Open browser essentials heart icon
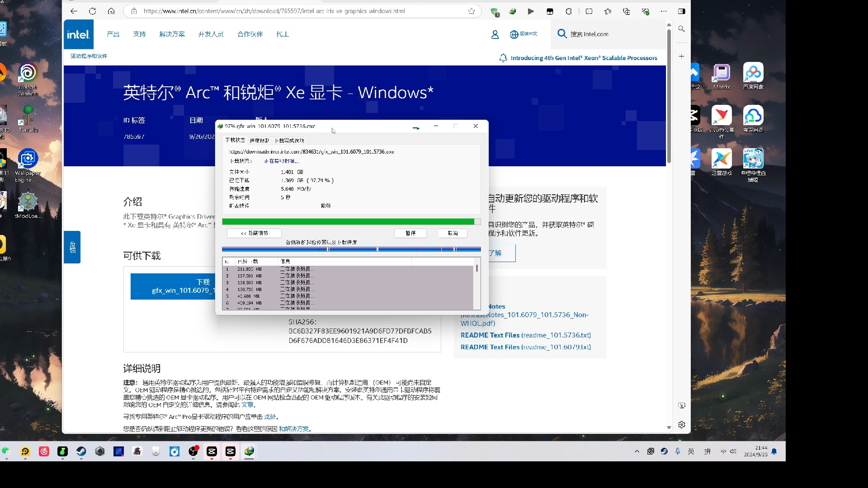868x488 pixels. point(646,11)
